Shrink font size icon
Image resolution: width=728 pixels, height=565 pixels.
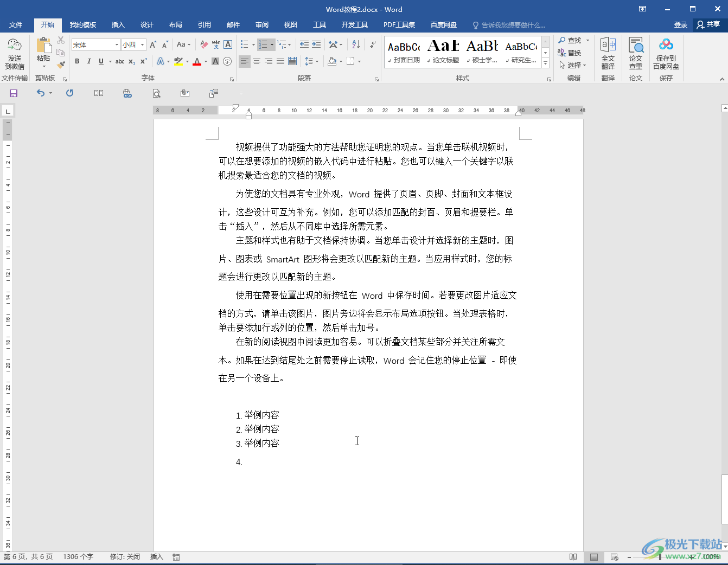tap(165, 44)
